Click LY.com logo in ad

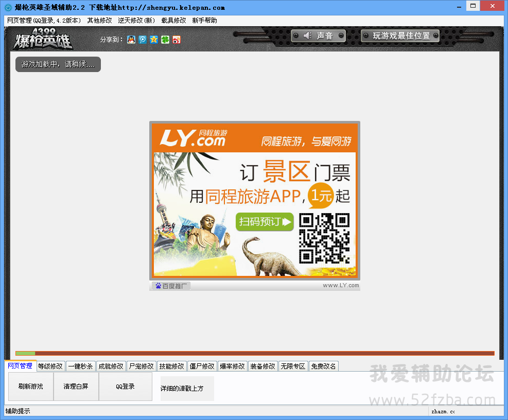pyautogui.click(x=194, y=138)
